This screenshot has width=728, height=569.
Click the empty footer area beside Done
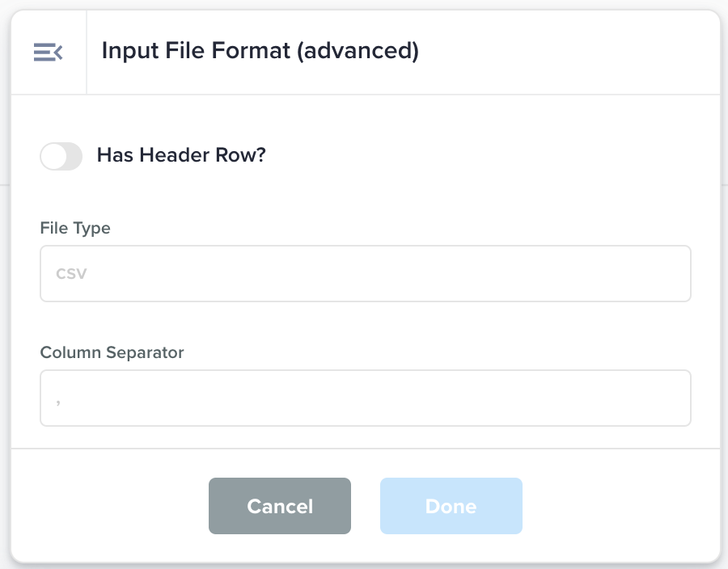615,506
